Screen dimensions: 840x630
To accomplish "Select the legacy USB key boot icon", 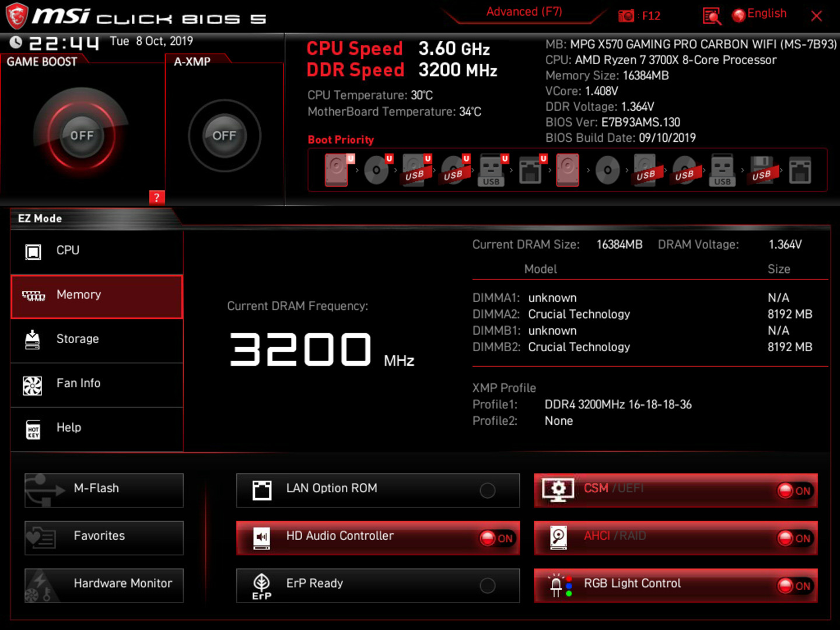I will (723, 170).
